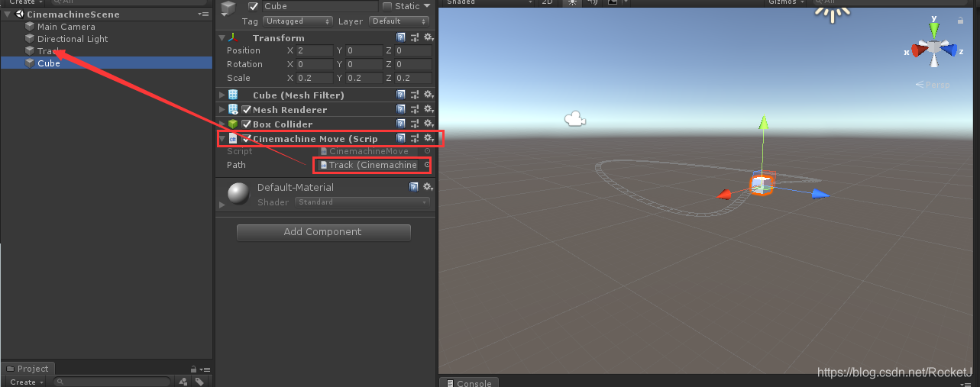Disable the Box Collider component checkbox

246,124
